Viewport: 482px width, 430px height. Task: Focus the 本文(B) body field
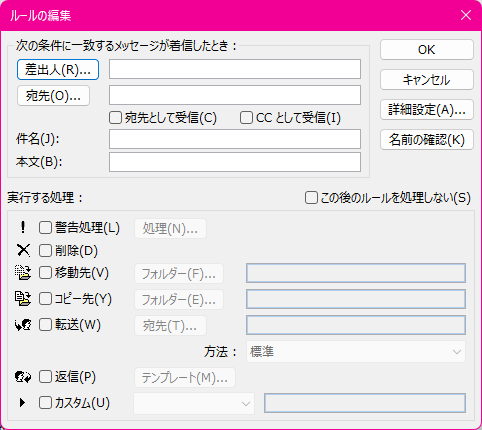[x=235, y=162]
